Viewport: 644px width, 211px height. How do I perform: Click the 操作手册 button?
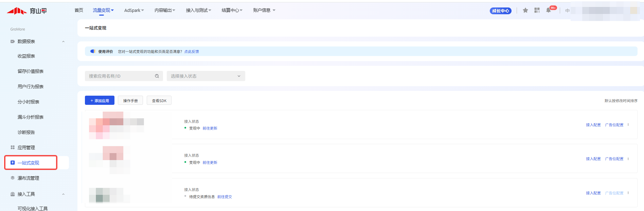(130, 101)
